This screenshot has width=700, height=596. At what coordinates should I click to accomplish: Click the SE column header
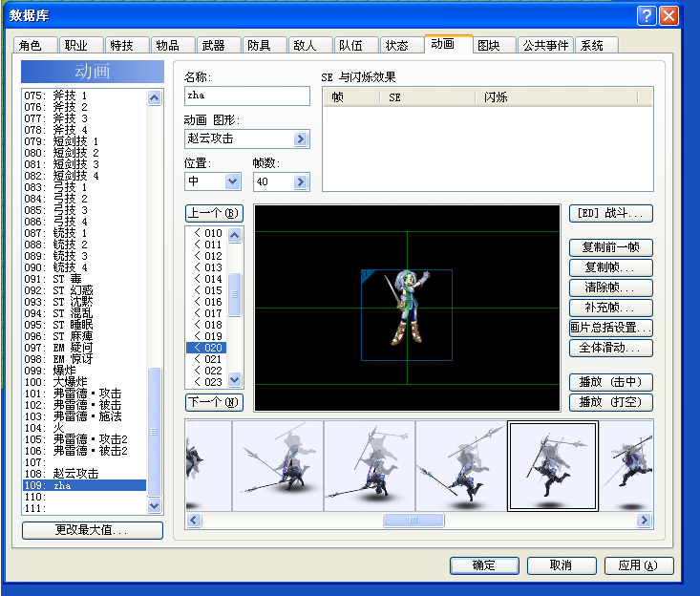point(428,96)
